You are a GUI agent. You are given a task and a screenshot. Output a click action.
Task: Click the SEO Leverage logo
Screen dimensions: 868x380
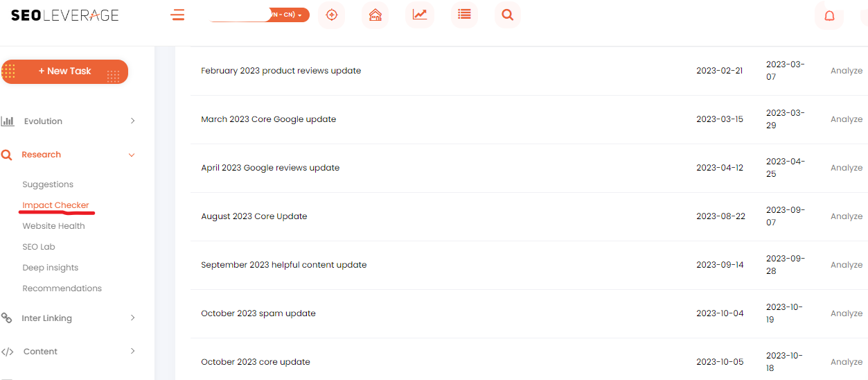[64, 15]
